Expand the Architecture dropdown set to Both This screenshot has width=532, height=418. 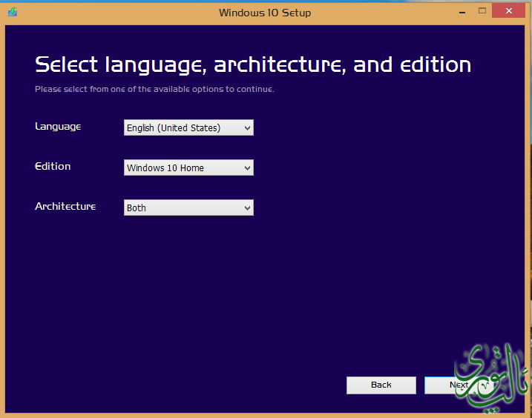[x=188, y=208]
